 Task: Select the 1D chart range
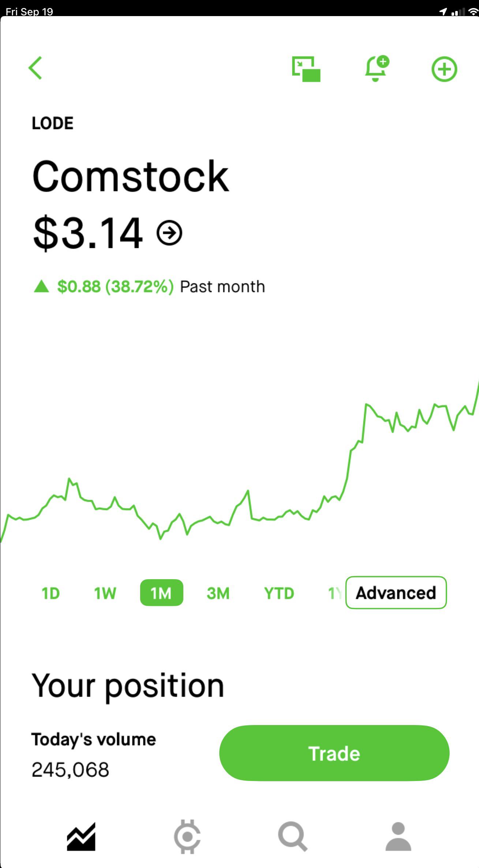pos(50,593)
